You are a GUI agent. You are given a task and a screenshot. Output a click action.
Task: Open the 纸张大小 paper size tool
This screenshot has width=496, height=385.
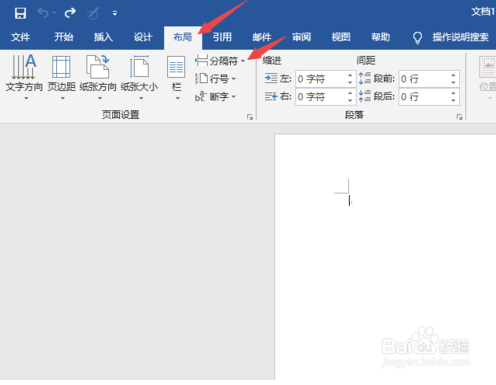pos(139,73)
